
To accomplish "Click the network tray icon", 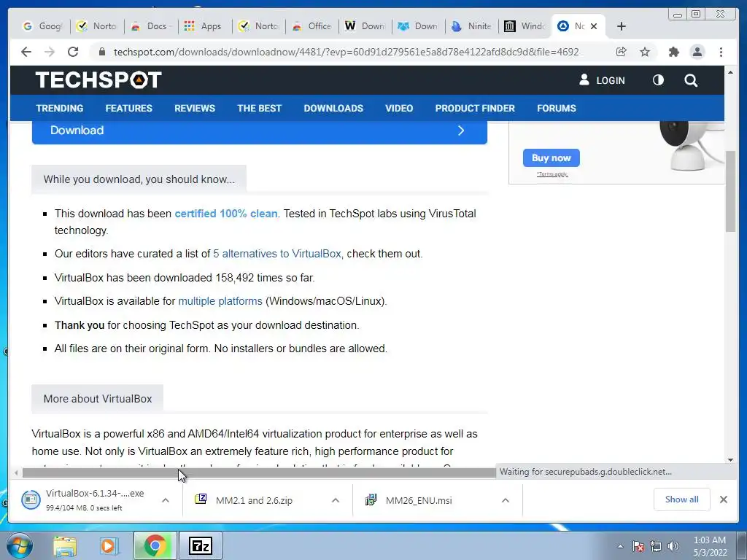I will 656,546.
